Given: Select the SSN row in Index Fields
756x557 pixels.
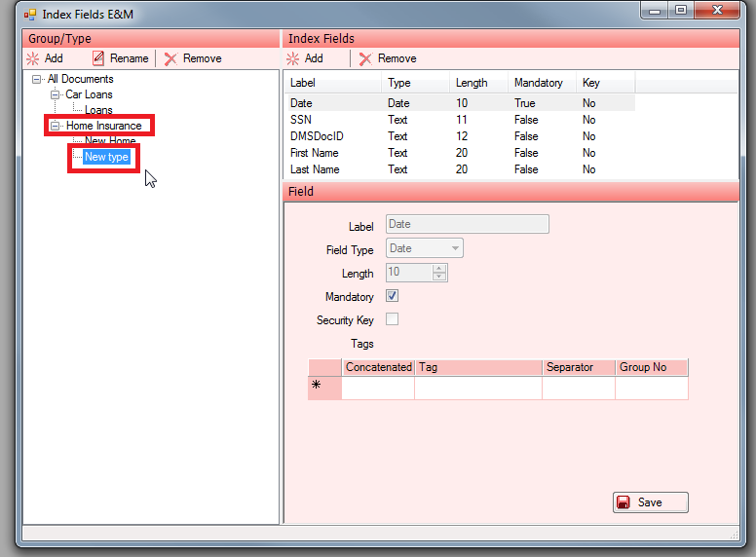Looking at the screenshot, I should (300, 120).
